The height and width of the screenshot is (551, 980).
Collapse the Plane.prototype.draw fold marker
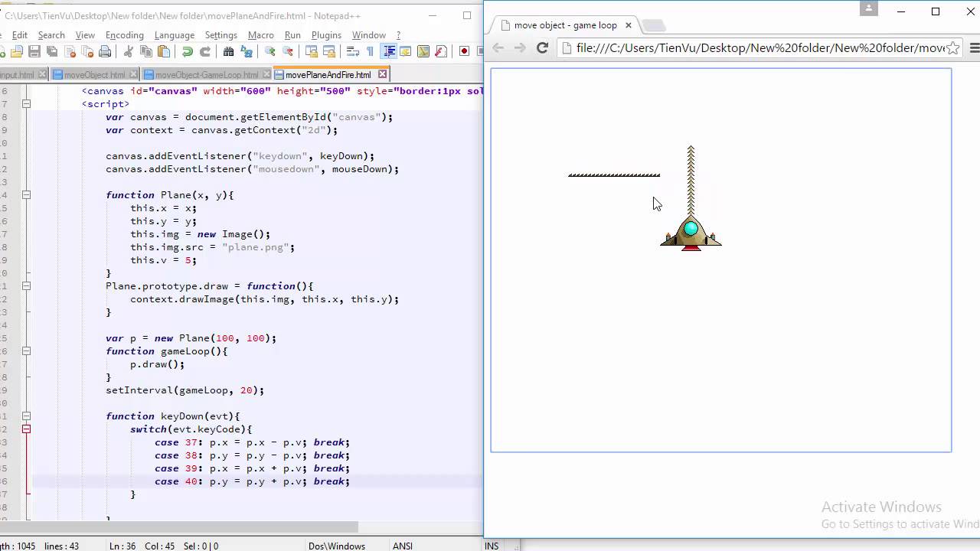click(x=26, y=286)
